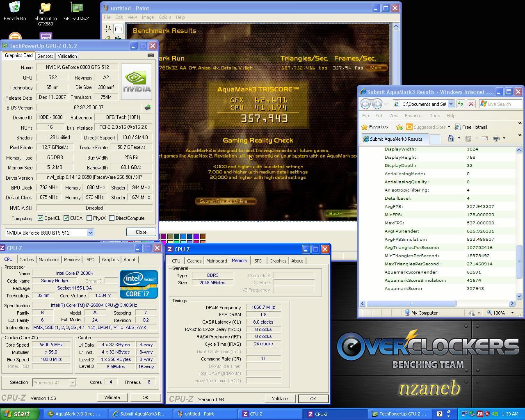The width and height of the screenshot is (525, 420).
Task: Click taskbar help question mark icon
Action: pyautogui.click(x=439, y=414)
